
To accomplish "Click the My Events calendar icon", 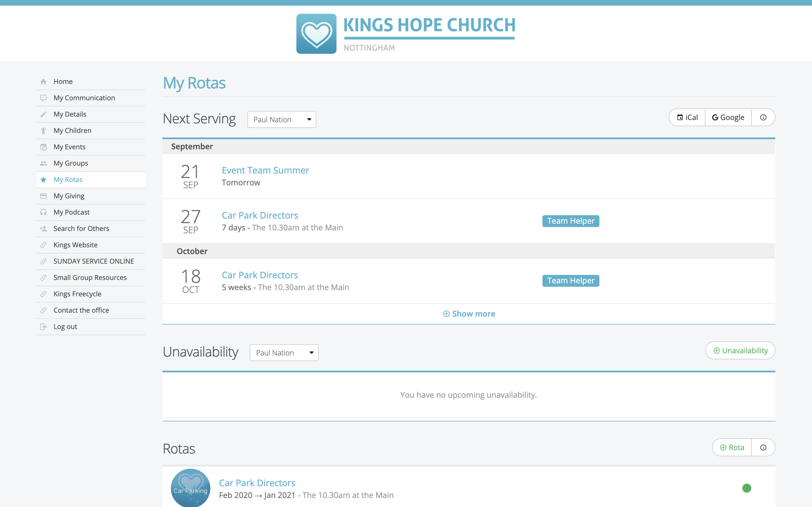I will [x=44, y=146].
